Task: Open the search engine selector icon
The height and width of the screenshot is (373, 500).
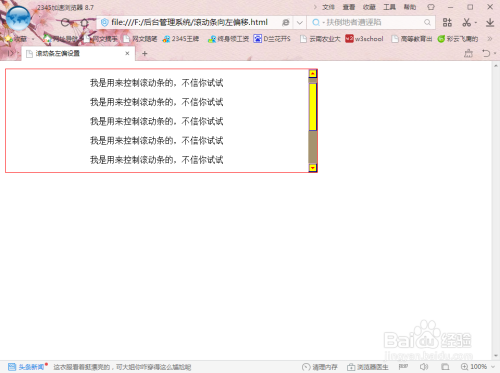Action: 315,22
